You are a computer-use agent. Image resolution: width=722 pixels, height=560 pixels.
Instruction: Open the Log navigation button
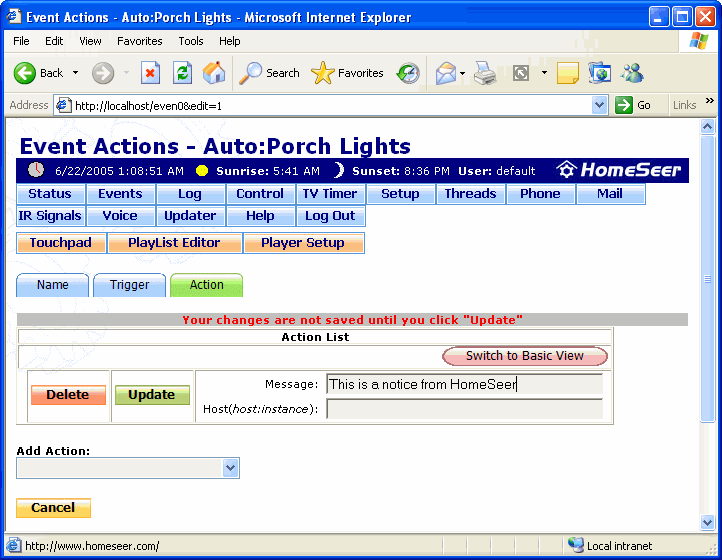[191, 194]
